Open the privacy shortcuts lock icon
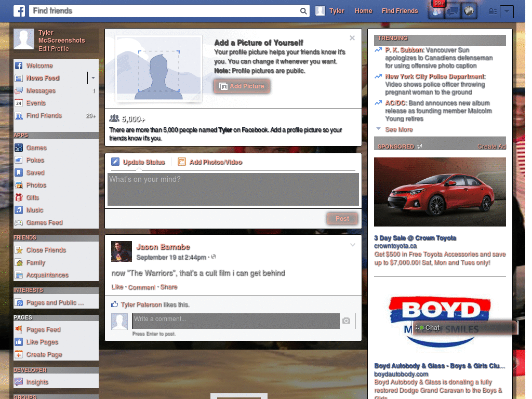The width and height of the screenshot is (532, 399). (x=493, y=11)
